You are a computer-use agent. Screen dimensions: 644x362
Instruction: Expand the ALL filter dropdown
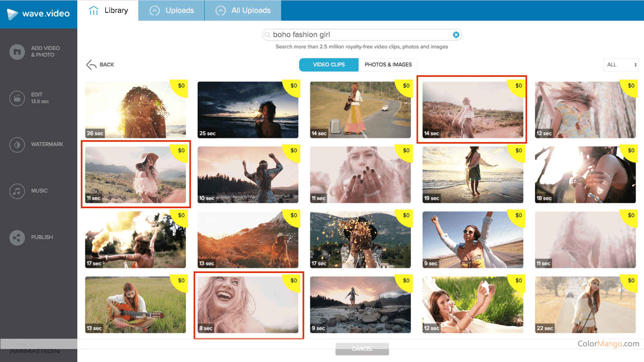(x=621, y=65)
